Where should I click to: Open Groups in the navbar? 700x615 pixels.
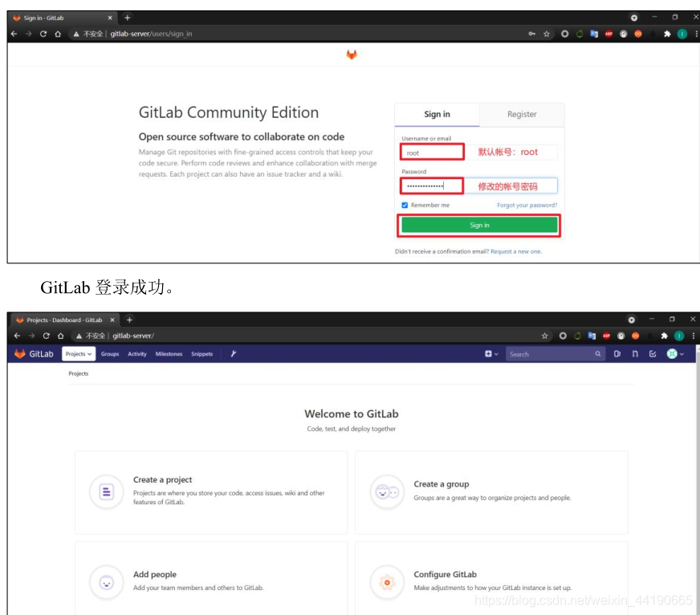[110, 354]
